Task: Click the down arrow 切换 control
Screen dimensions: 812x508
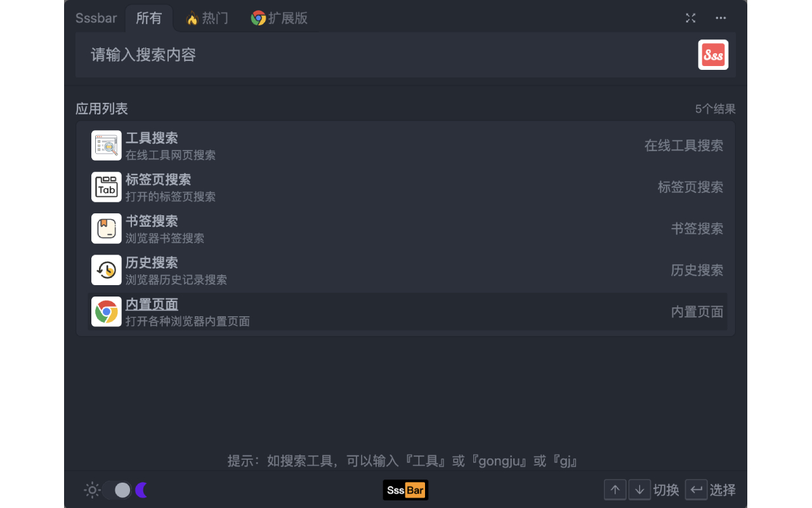Action: [x=639, y=490]
